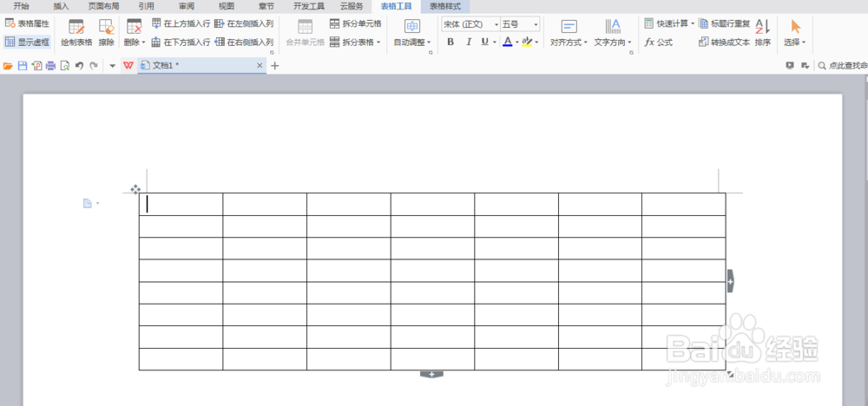Image resolution: width=868 pixels, height=406 pixels.
Task: Open the text direction (文字方向) dropdown
Action: click(x=613, y=33)
